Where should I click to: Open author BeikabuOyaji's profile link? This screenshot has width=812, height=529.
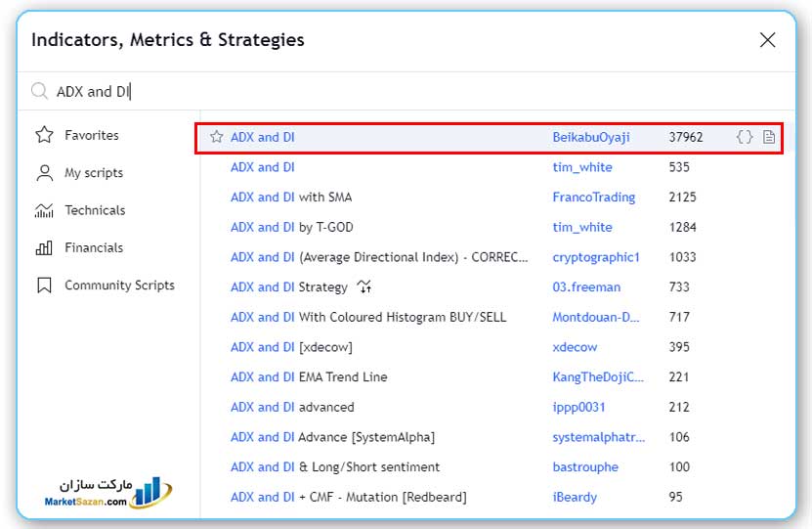point(591,138)
